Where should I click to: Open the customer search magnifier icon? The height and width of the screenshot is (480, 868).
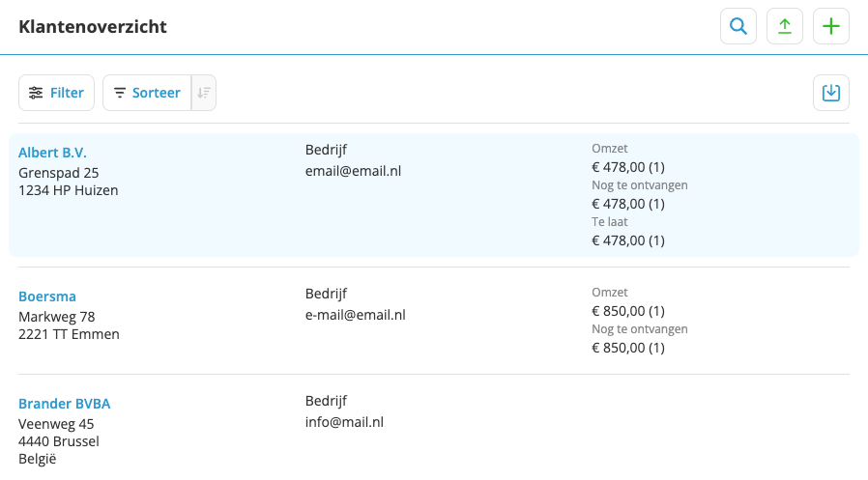[x=738, y=26]
